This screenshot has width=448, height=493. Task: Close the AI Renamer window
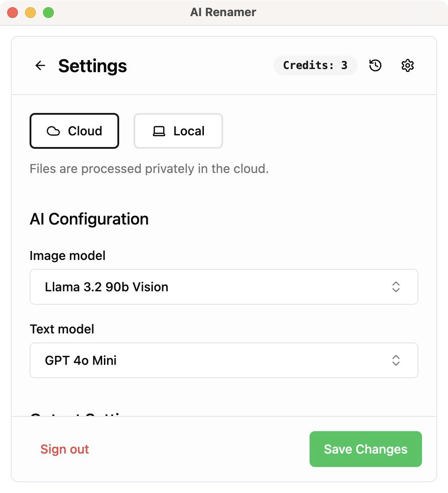pyautogui.click(x=13, y=13)
